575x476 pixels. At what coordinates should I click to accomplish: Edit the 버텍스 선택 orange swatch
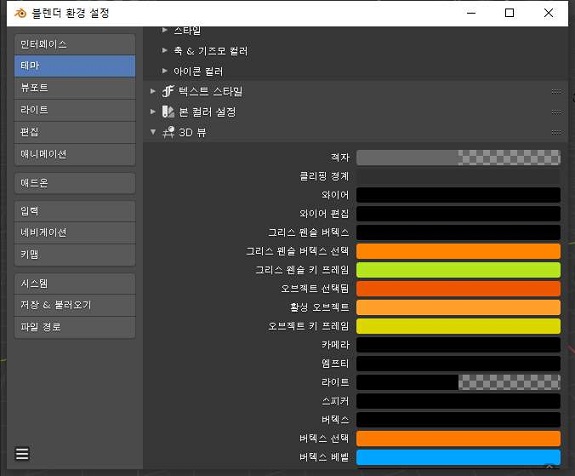pos(458,439)
